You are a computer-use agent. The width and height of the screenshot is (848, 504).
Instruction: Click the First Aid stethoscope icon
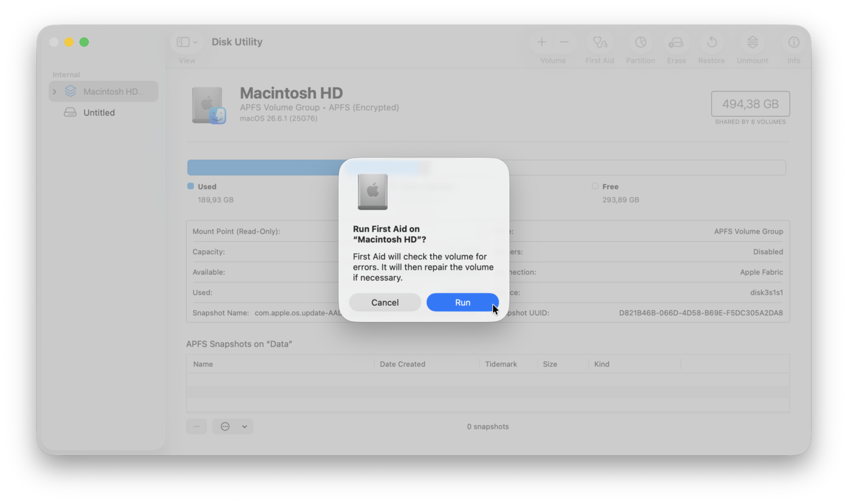[600, 43]
